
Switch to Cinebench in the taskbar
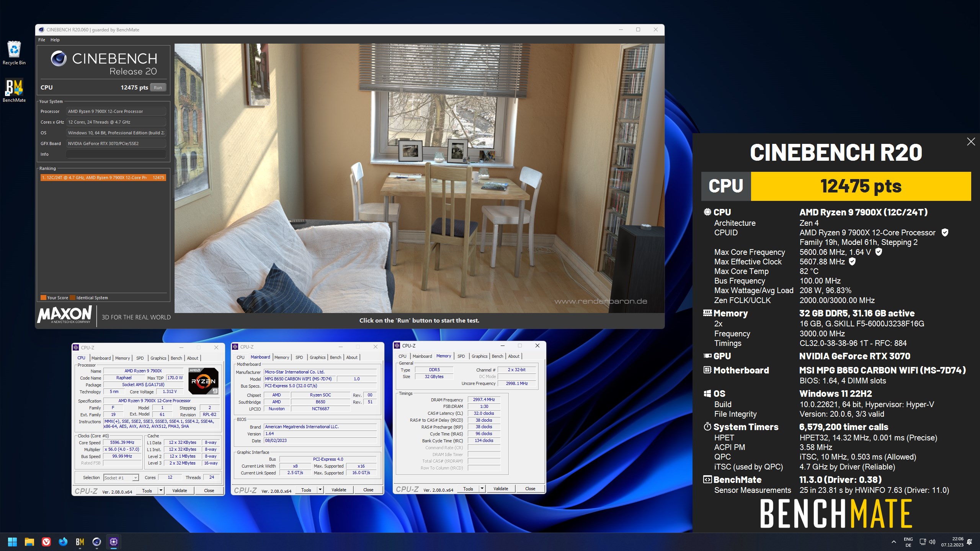click(x=97, y=541)
